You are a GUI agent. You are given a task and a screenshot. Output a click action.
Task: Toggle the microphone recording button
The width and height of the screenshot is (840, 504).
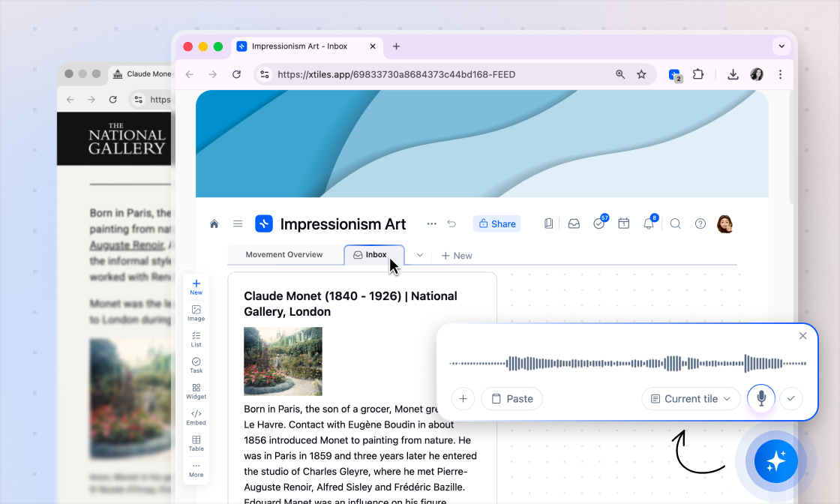pyautogui.click(x=761, y=398)
